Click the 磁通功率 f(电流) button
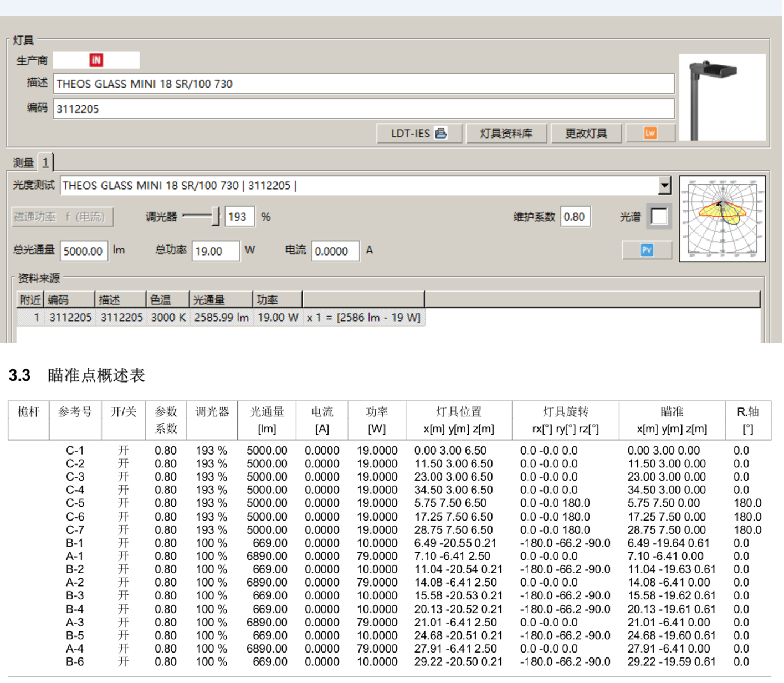Viewport: 784px width, 683px height. [x=62, y=217]
